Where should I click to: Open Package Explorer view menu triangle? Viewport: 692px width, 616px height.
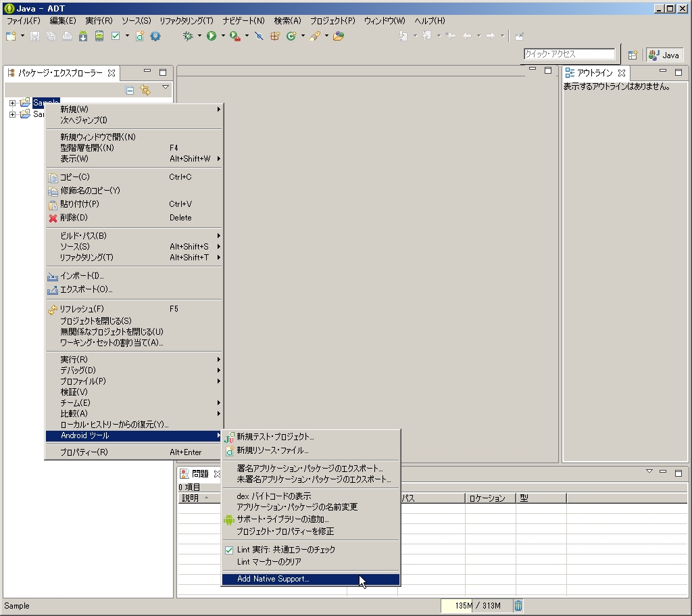coord(166,87)
